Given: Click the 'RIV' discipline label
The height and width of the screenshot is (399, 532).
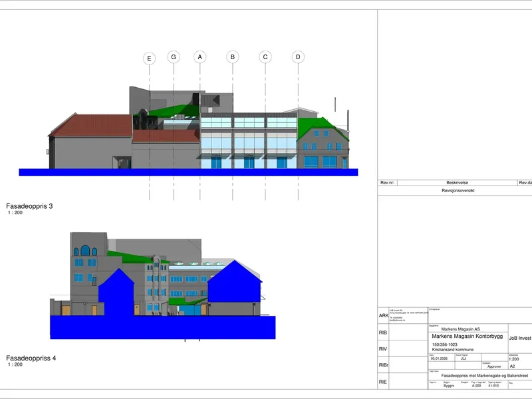Looking at the screenshot, I should point(383,348).
